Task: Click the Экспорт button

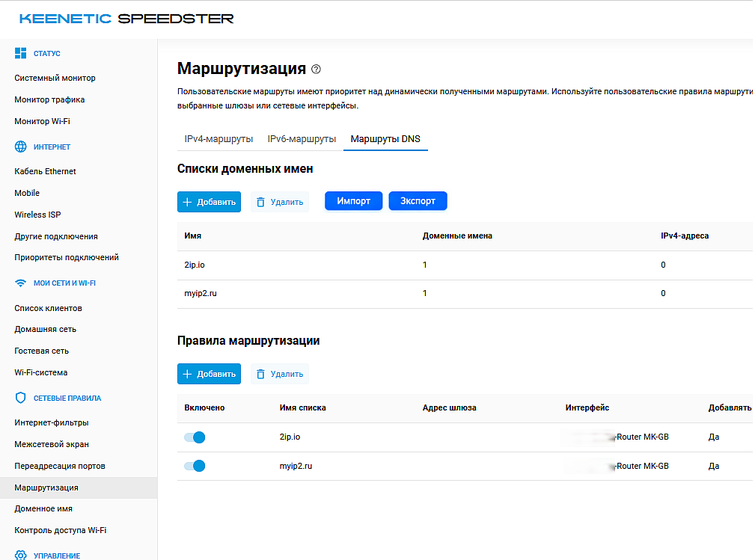Action: [x=418, y=201]
